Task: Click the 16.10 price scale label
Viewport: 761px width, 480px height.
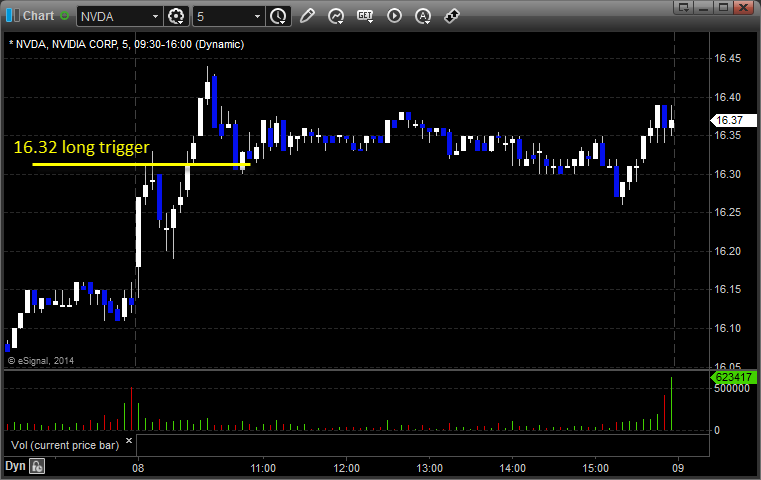Action: [728, 328]
